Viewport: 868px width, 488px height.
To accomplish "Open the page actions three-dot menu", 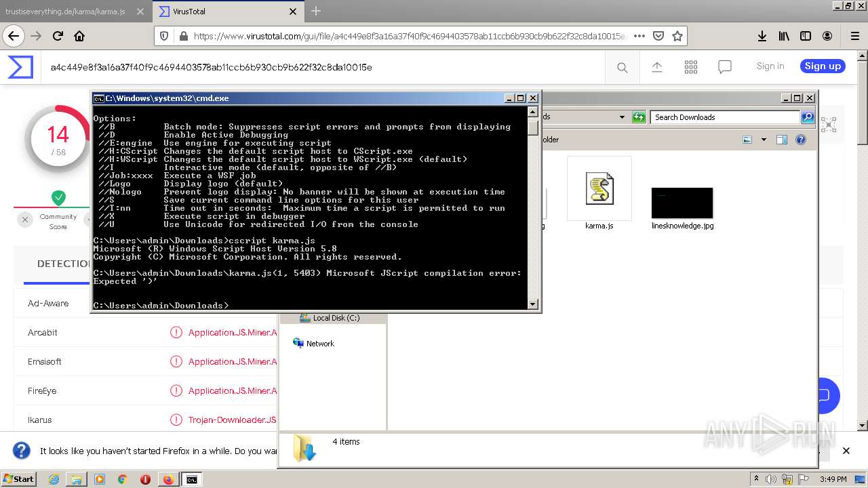I will 639,36.
